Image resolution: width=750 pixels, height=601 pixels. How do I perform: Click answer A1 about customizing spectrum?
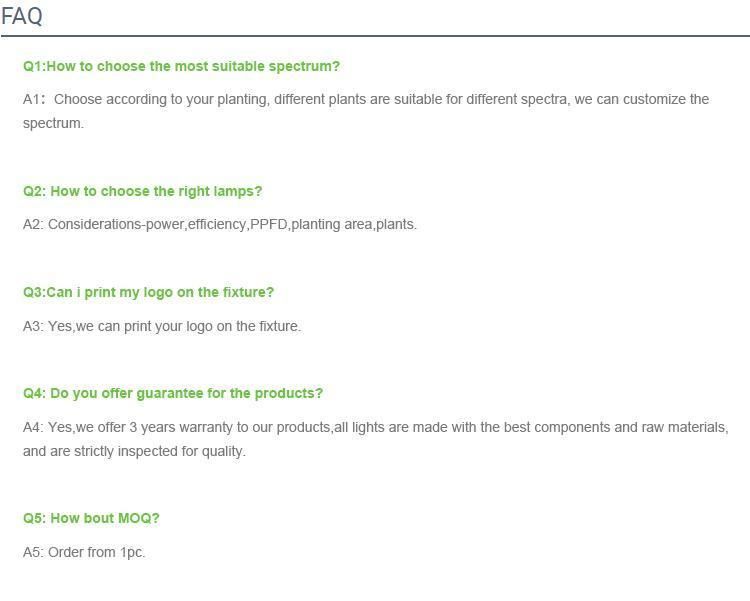(366, 111)
